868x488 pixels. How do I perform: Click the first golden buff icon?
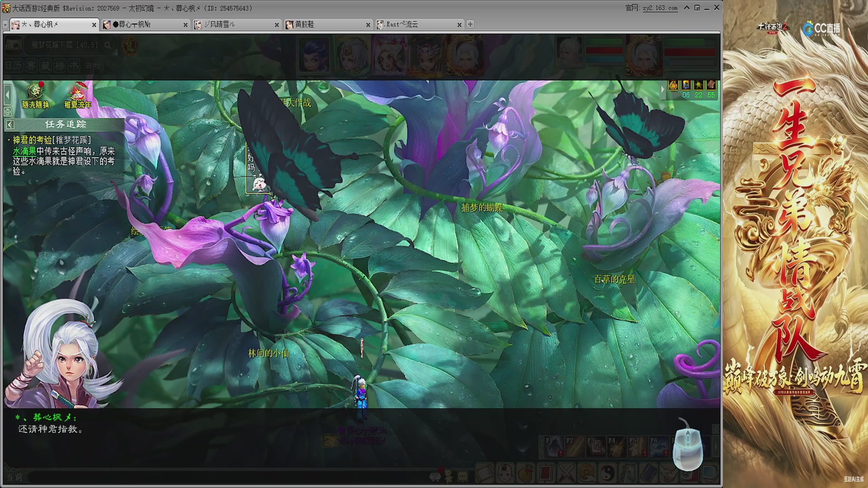pos(673,85)
